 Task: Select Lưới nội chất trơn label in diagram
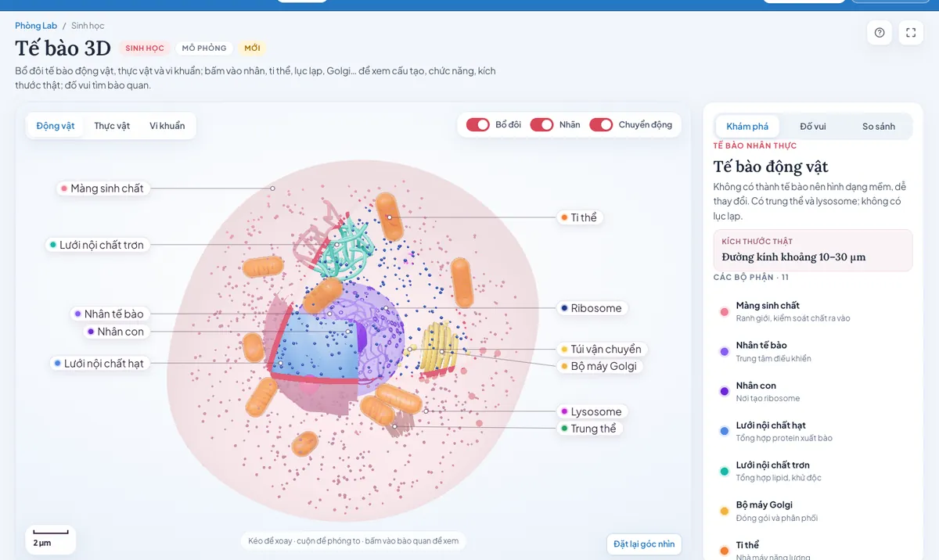coord(97,245)
